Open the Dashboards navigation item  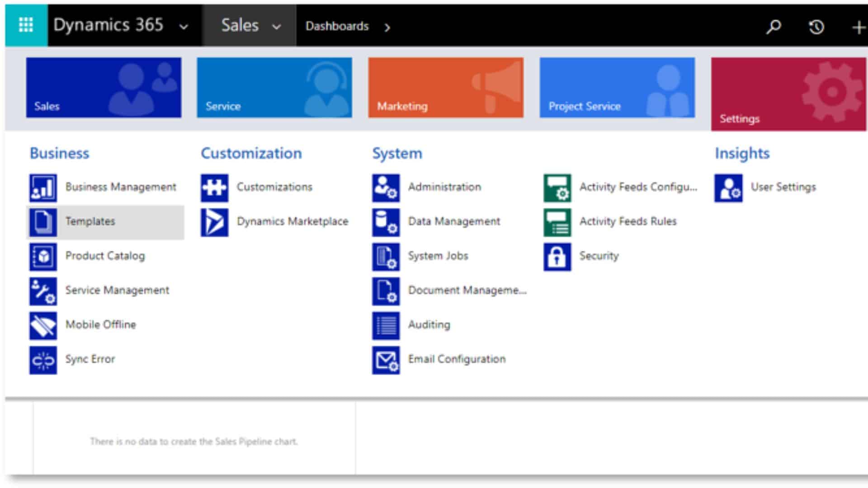tap(337, 26)
